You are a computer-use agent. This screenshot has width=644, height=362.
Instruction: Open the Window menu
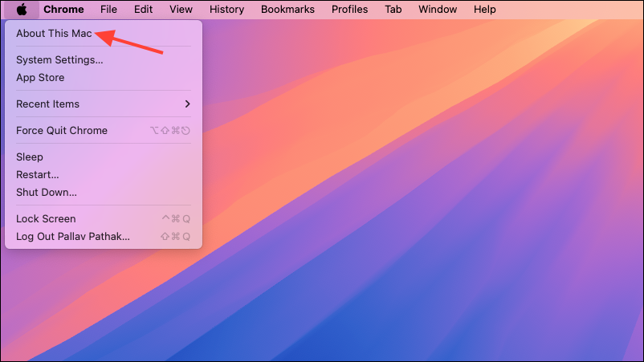[x=438, y=9]
